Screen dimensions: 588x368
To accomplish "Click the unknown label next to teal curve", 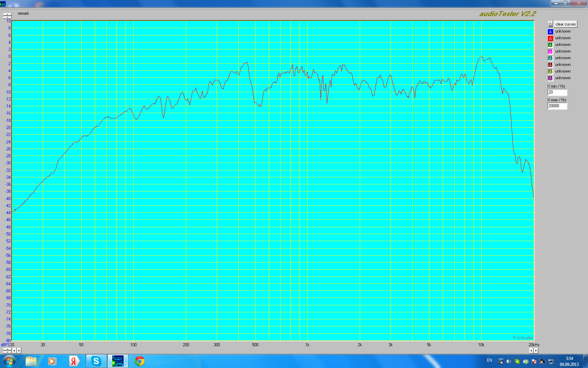I will coord(563,58).
